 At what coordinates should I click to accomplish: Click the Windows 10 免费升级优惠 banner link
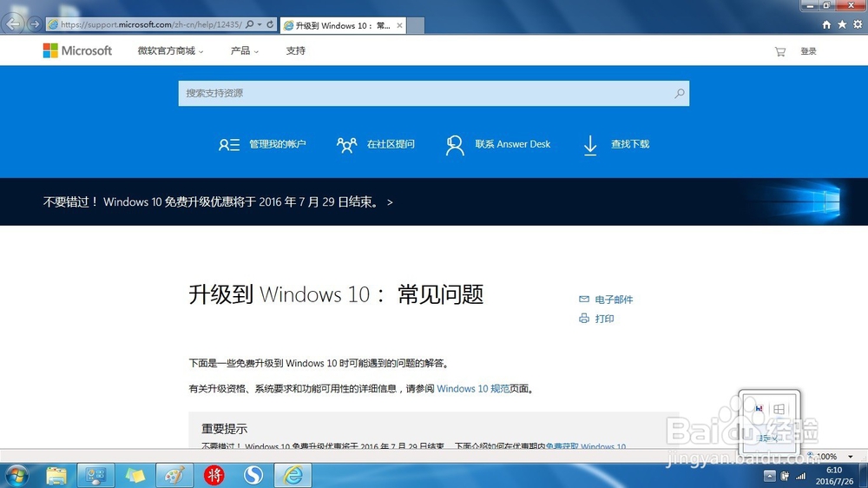[218, 202]
